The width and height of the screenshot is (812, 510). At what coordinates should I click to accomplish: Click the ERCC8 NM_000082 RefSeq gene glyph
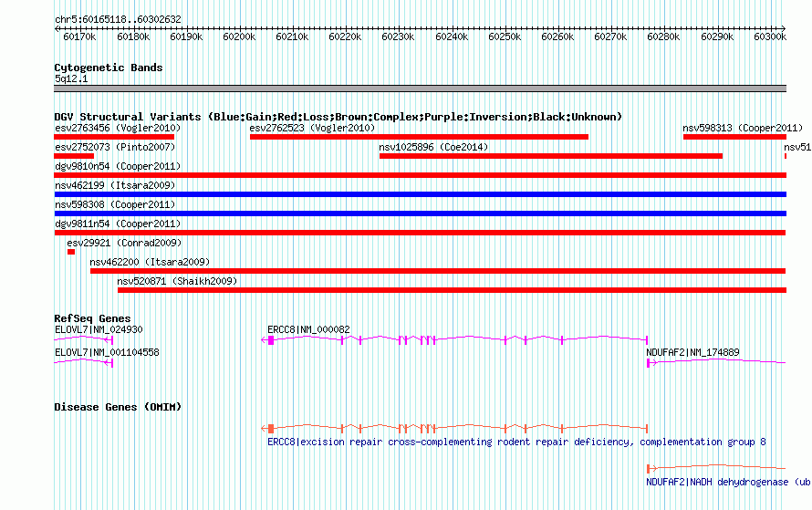(x=456, y=339)
